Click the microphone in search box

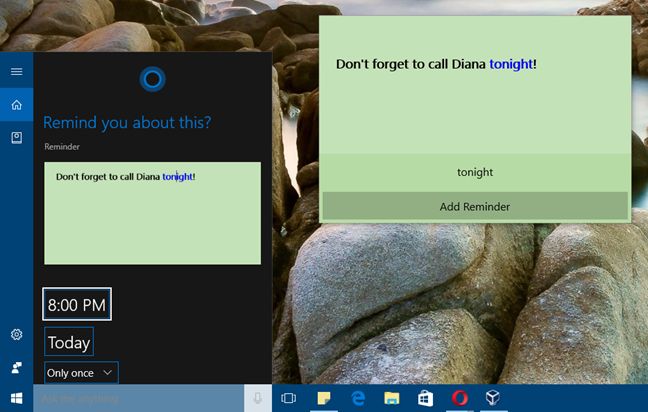(x=257, y=398)
